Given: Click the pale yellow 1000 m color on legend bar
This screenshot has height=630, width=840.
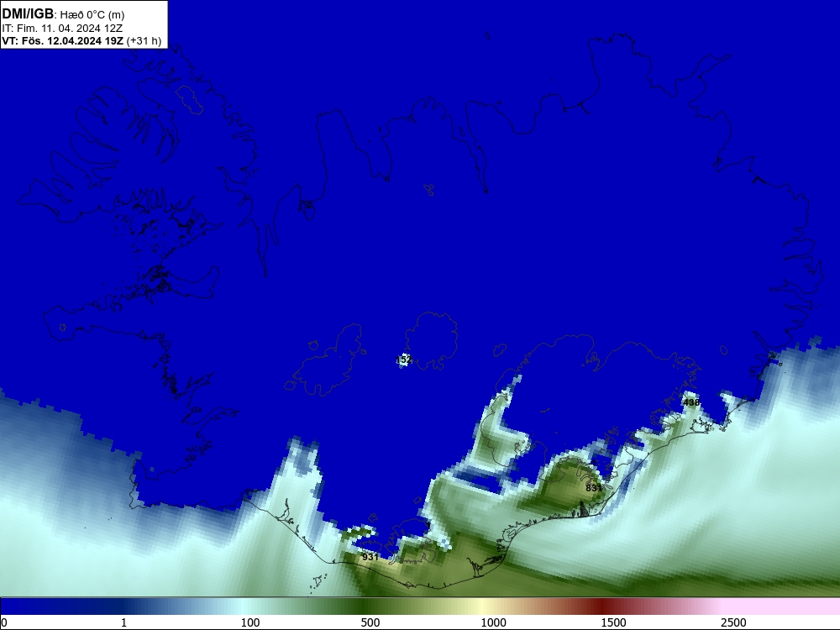Looking at the screenshot, I should 481,606.
